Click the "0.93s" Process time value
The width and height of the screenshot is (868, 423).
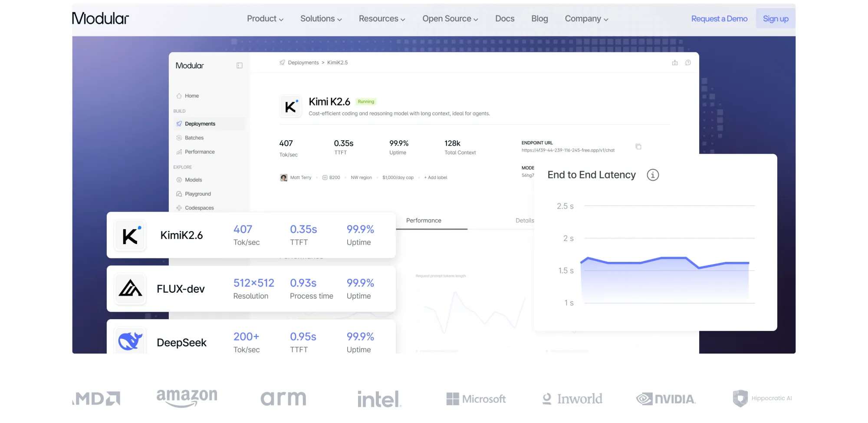pyautogui.click(x=303, y=283)
